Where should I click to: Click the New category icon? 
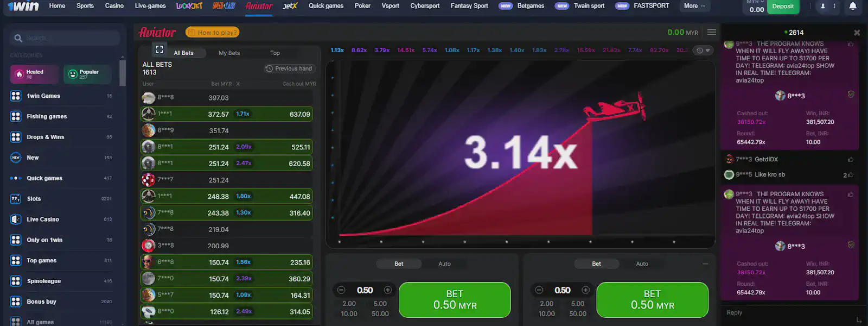click(16, 158)
